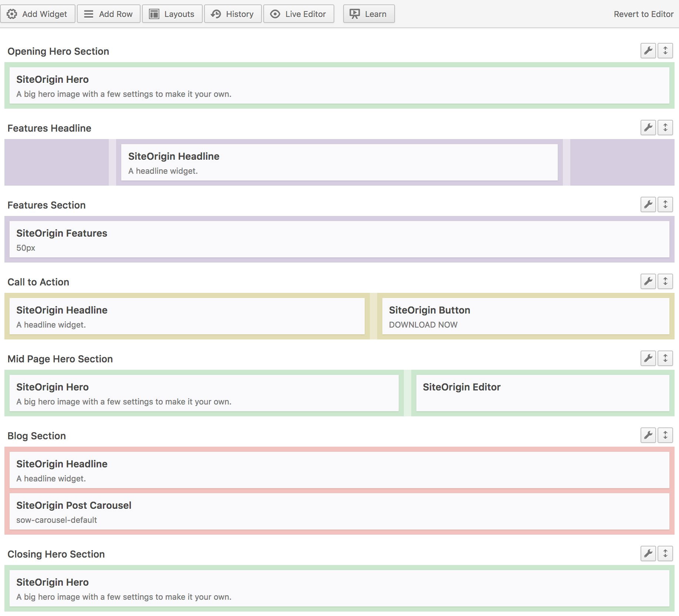This screenshot has width=679, height=616.
Task: Click the Closing Hero Section move icon
Action: pyautogui.click(x=665, y=554)
